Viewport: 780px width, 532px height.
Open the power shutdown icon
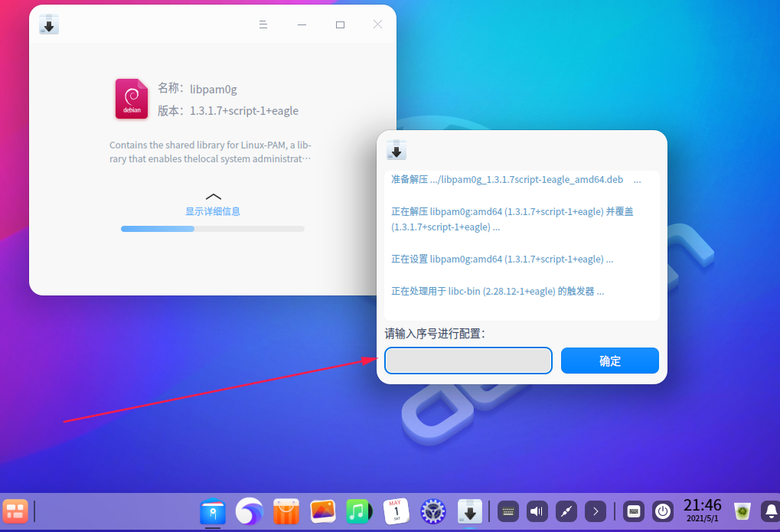pos(663,511)
